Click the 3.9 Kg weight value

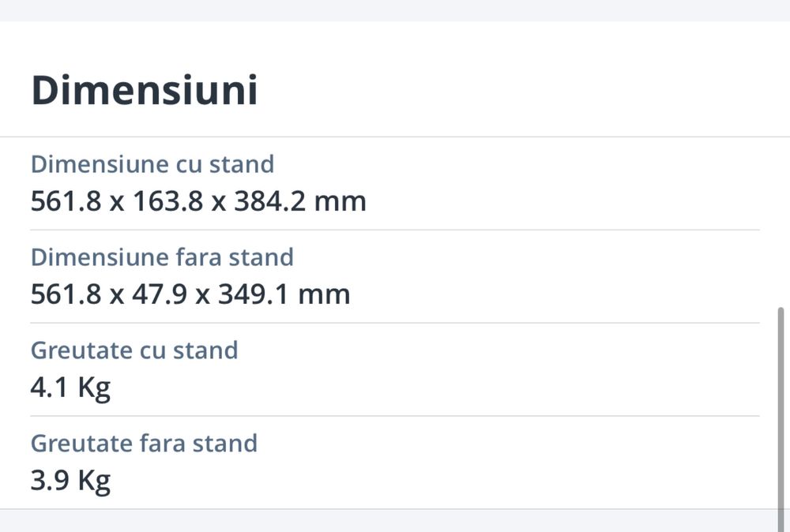[x=70, y=481]
